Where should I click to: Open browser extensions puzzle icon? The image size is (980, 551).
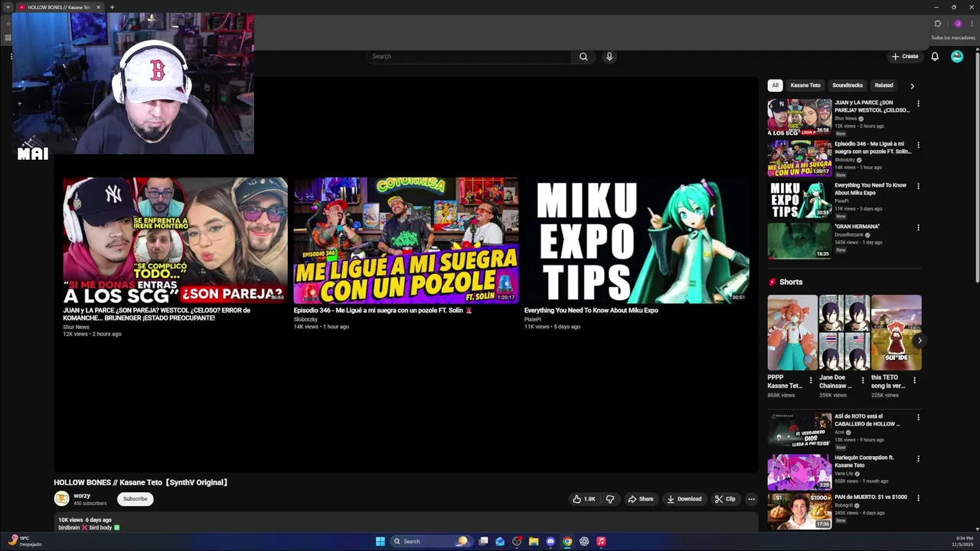(938, 24)
